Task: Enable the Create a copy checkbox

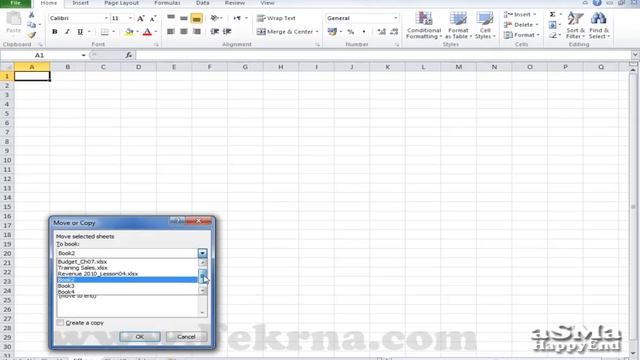Action: (60, 323)
